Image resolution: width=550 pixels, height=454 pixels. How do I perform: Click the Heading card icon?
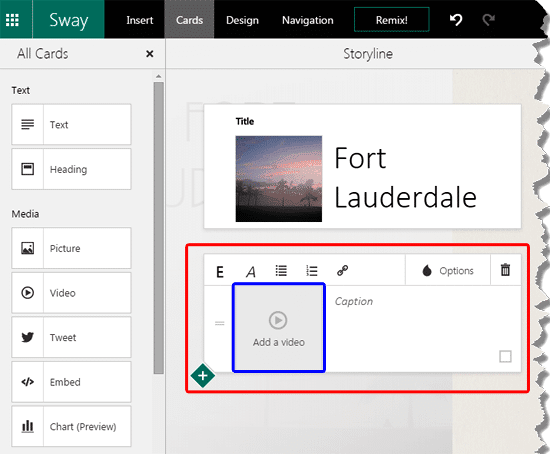(27, 169)
